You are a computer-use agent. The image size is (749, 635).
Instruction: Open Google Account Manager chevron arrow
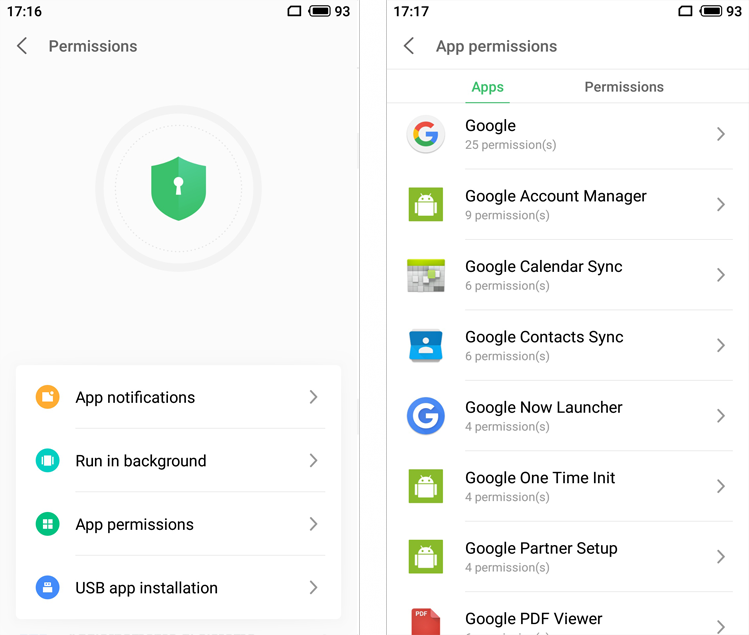pyautogui.click(x=721, y=204)
